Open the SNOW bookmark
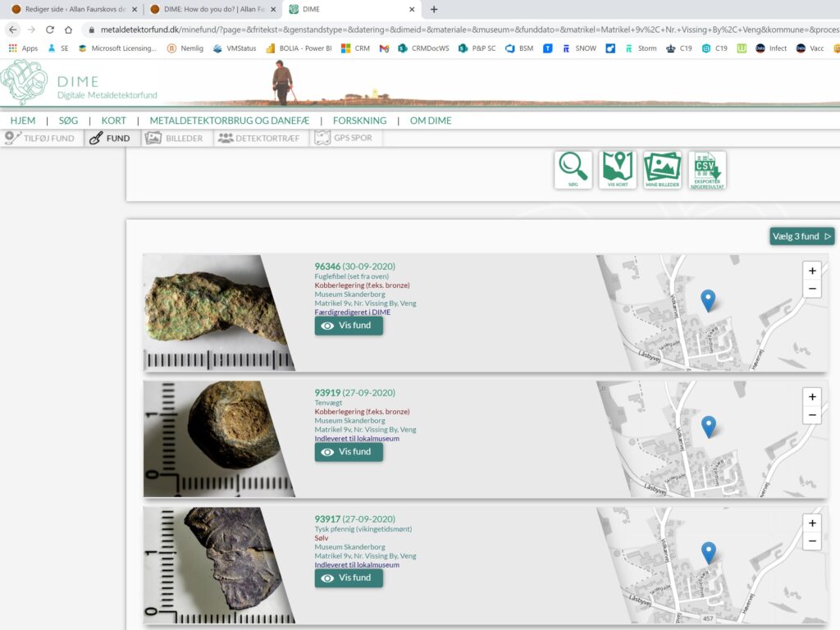The height and width of the screenshot is (630, 840). tap(579, 48)
